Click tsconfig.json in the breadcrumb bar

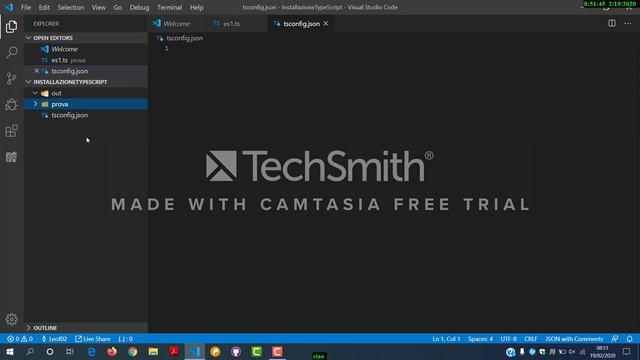point(184,38)
